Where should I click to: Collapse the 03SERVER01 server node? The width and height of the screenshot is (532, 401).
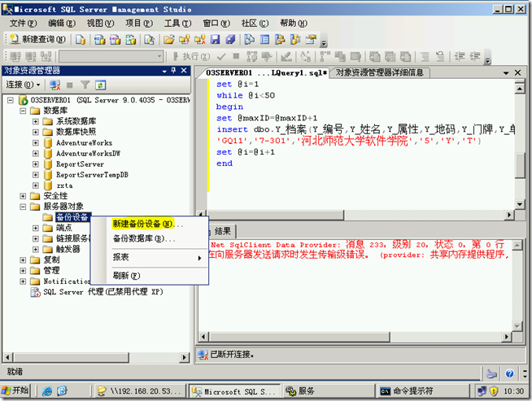11,100
